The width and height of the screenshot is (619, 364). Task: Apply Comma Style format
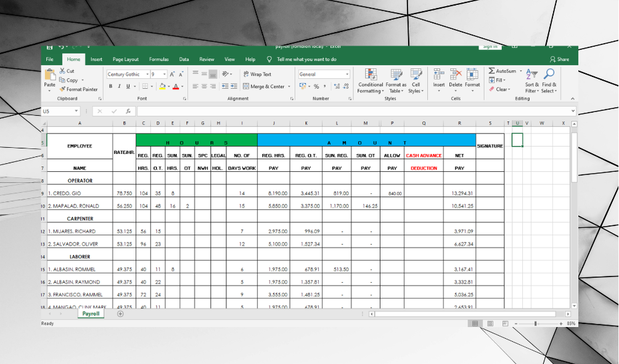click(325, 86)
